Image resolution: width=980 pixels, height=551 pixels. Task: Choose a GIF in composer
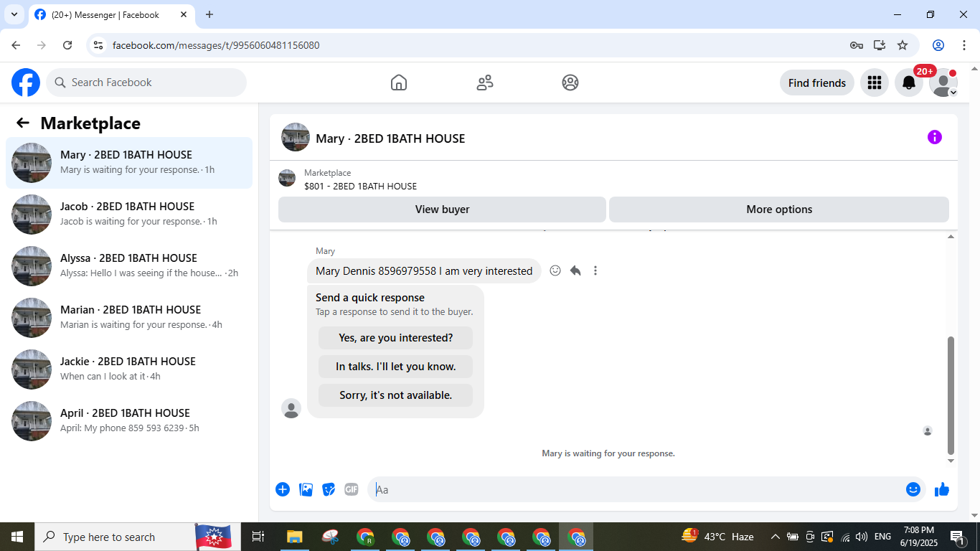[x=351, y=489]
